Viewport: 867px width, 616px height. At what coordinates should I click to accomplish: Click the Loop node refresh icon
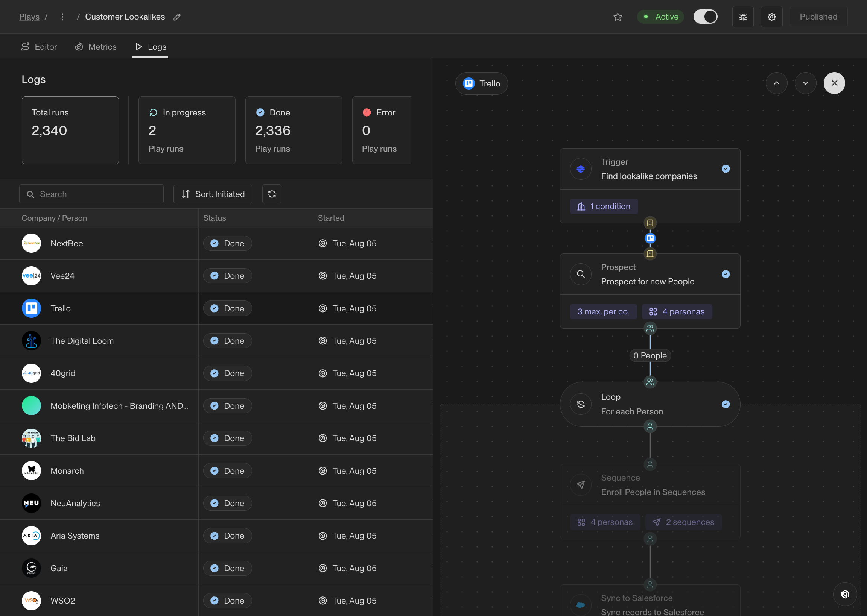[581, 404]
